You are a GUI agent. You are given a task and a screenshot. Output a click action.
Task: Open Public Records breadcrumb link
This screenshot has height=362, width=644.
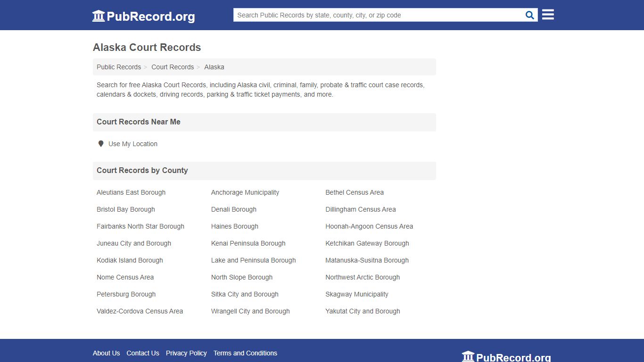coord(119,67)
